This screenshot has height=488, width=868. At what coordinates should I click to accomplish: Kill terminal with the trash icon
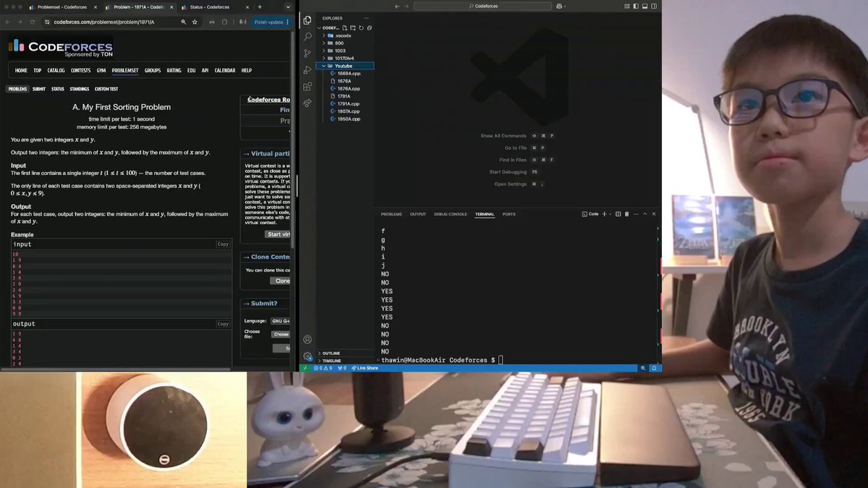click(626, 214)
